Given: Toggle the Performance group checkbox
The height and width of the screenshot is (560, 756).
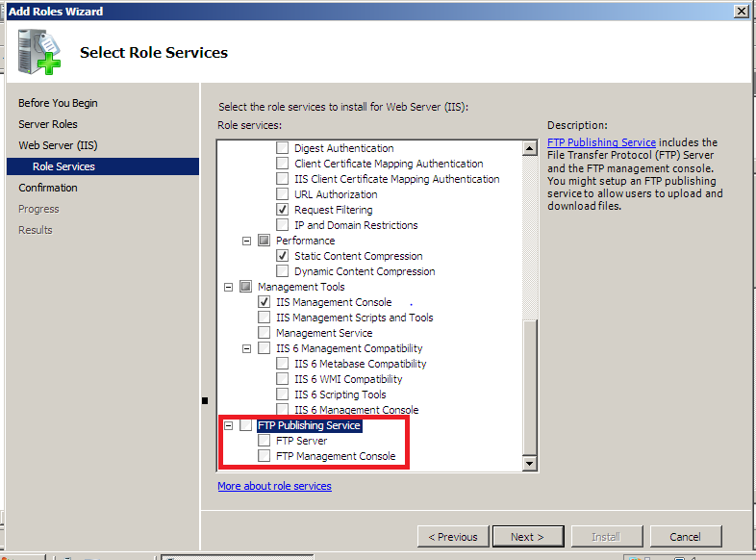Looking at the screenshot, I should click(264, 241).
